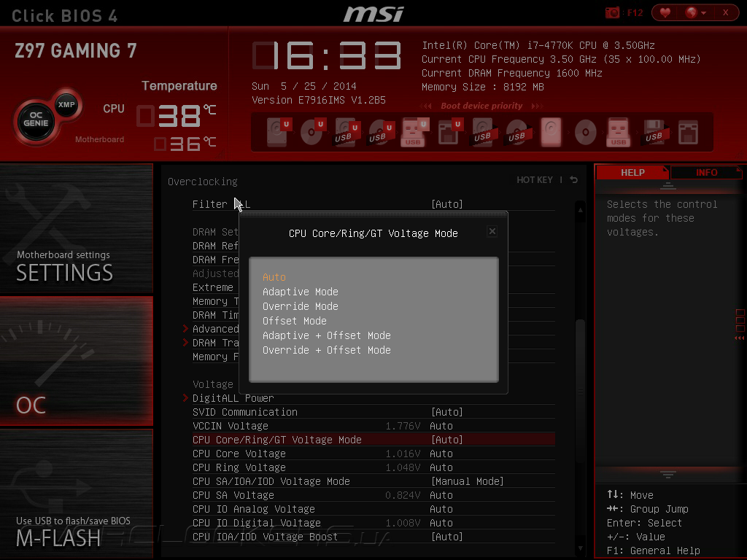This screenshot has height=560, width=747.
Task: Select the UEFI CD/DVD boot device icon
Action: [312, 132]
